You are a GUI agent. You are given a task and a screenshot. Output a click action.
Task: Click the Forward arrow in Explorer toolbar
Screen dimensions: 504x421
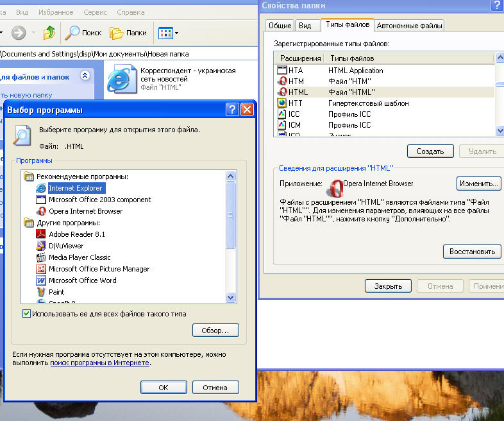click(19, 33)
